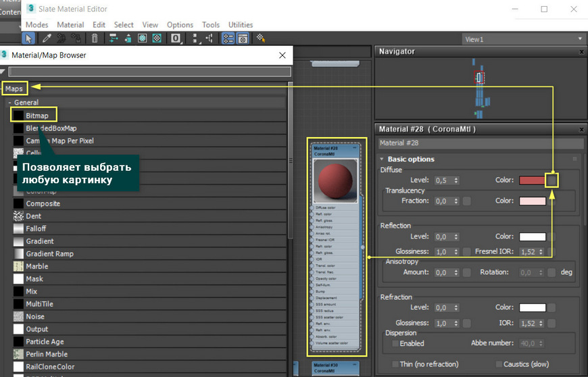Pick material from object eyedropper icon
The image size is (588, 377).
pos(47,39)
